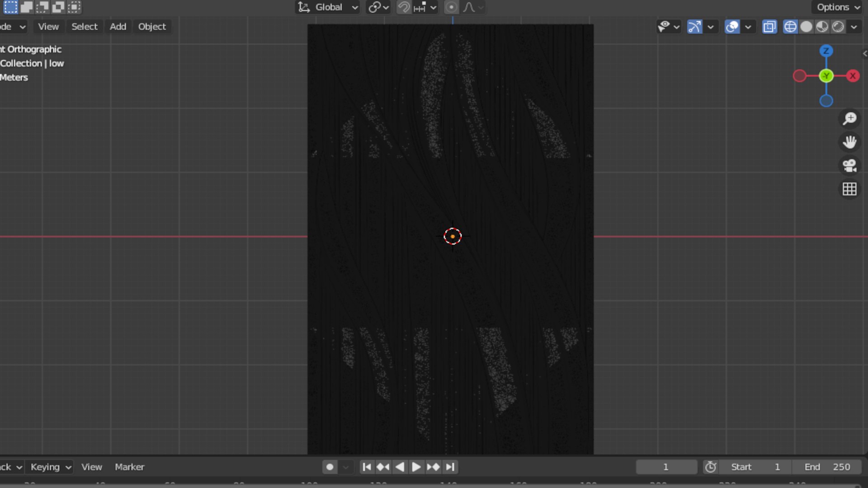Viewport: 868px width, 488px height.
Task: Click the Zoom view magnifier icon
Action: coord(850,118)
